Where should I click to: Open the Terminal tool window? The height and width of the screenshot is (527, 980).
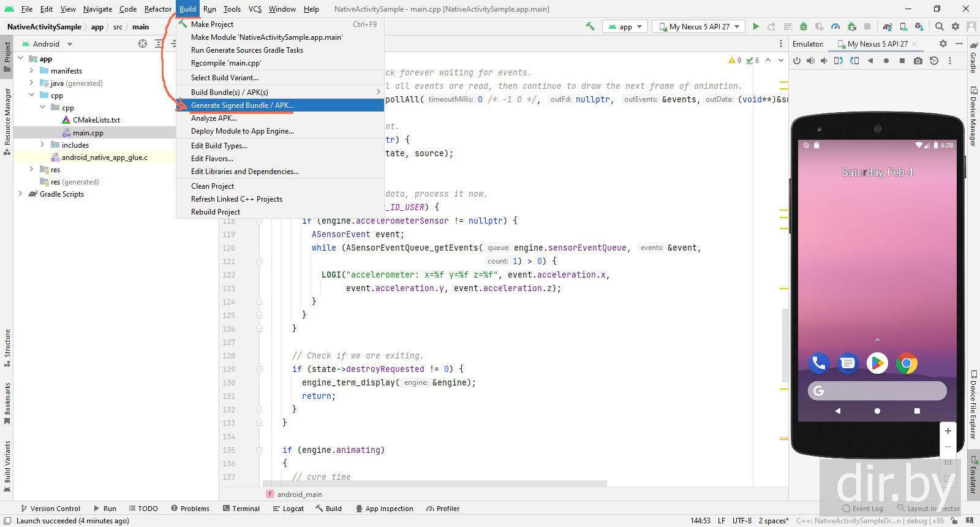(241, 509)
